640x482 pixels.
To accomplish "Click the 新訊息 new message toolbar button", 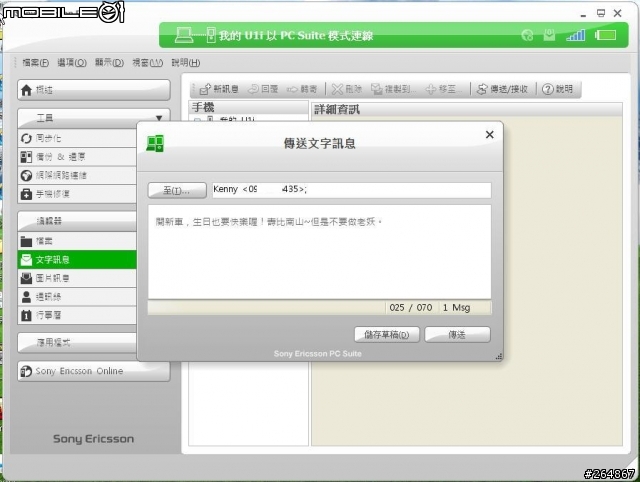I will [x=219, y=89].
